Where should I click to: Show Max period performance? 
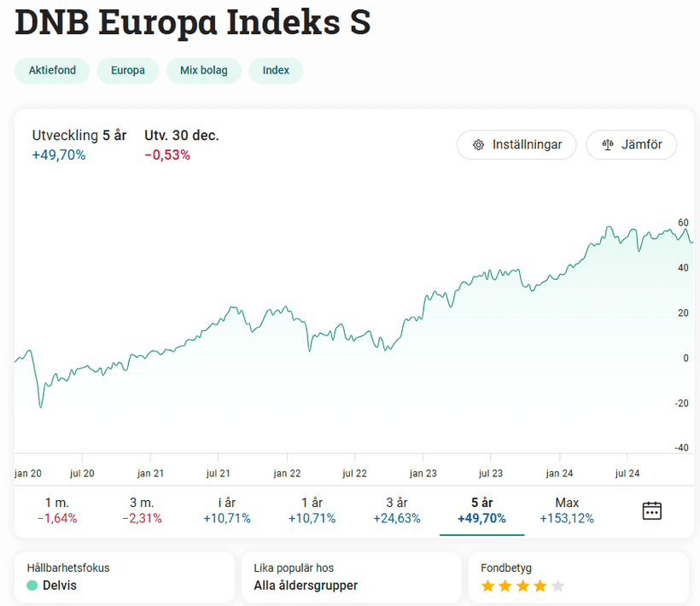[567, 510]
